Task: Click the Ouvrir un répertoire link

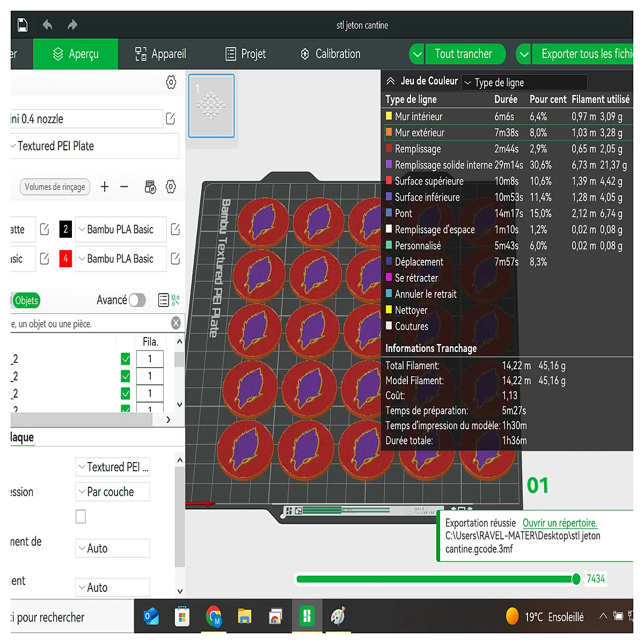Action: [x=560, y=523]
